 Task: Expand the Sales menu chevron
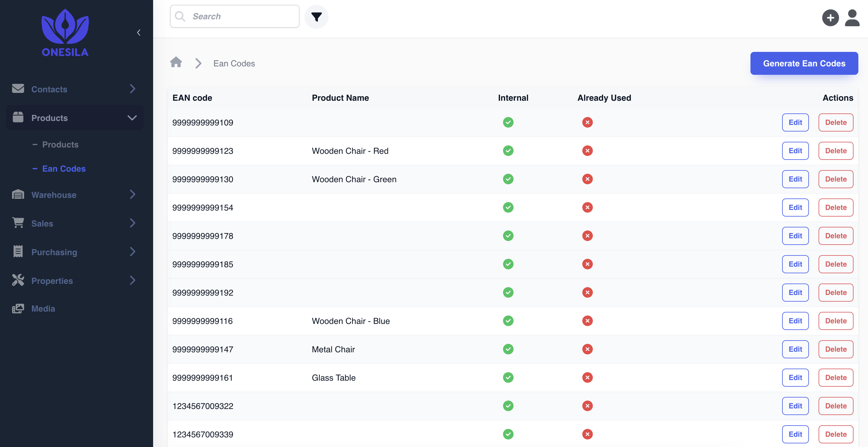click(132, 223)
